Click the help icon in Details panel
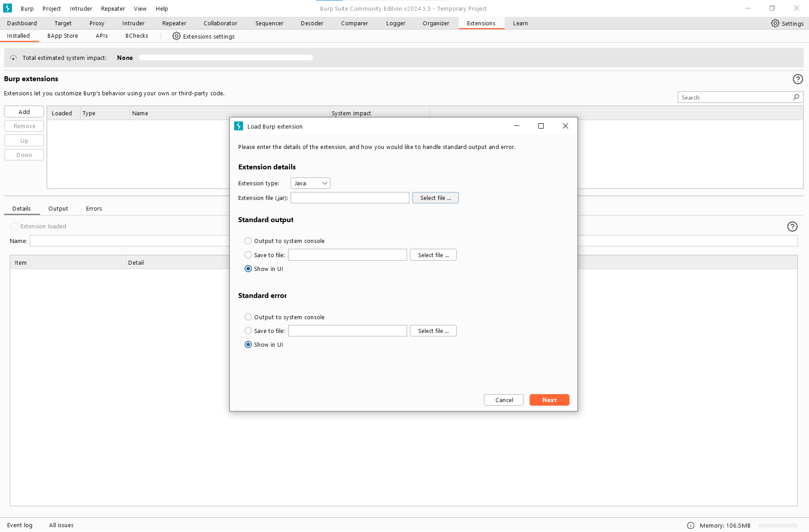This screenshot has width=809, height=532. point(792,227)
